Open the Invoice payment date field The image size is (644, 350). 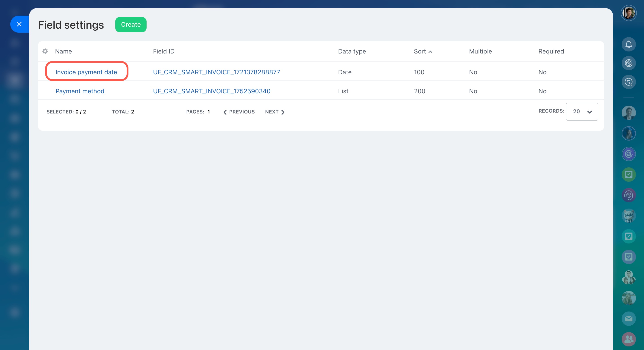click(x=86, y=72)
